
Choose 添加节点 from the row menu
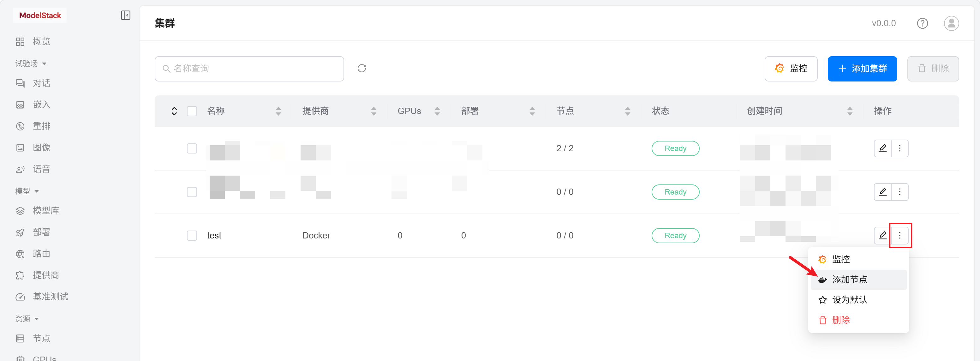pos(859,280)
